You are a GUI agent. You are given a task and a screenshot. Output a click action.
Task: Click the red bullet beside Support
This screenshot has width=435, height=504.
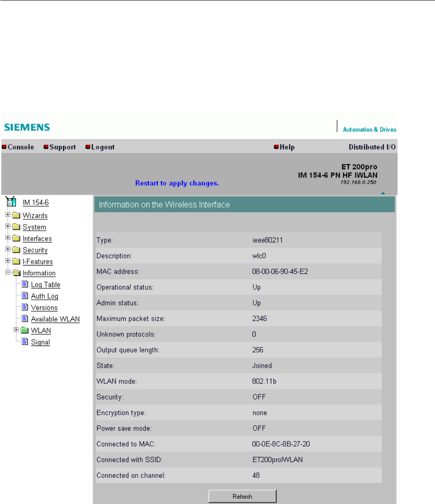pos(46,147)
